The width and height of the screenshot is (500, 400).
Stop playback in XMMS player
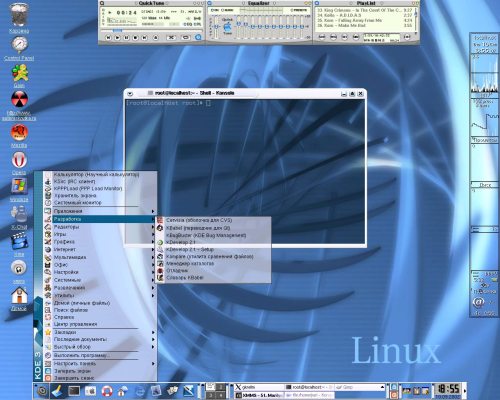(135, 38)
